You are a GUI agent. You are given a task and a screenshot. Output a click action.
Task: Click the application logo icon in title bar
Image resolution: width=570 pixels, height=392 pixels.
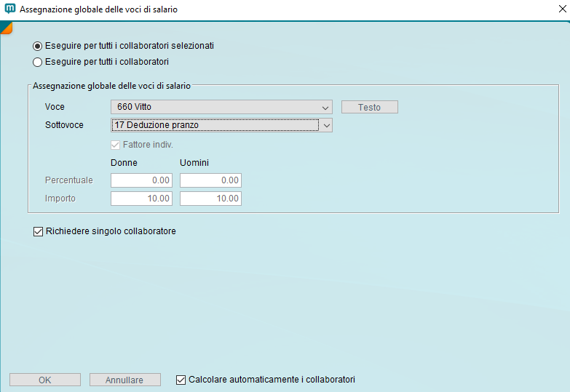pyautogui.click(x=9, y=9)
